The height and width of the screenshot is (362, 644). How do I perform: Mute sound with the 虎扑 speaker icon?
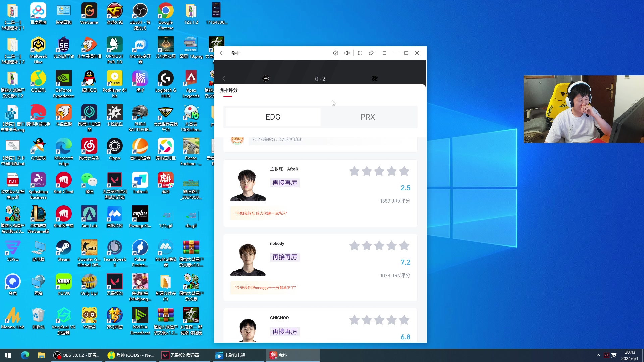[347, 53]
